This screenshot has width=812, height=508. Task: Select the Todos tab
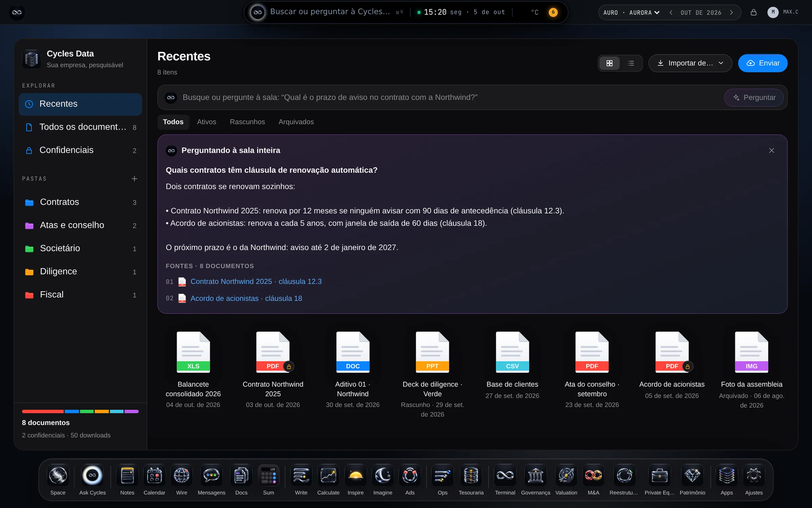click(x=173, y=122)
